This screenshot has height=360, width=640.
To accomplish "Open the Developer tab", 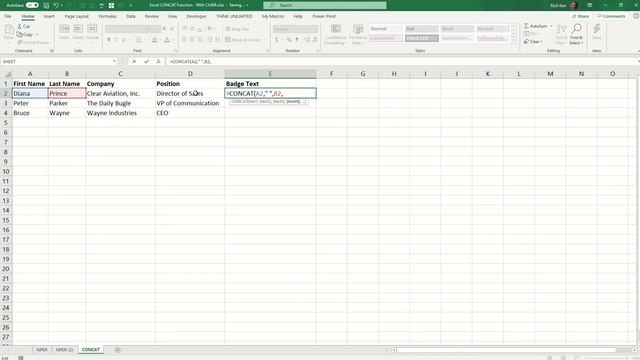I will tap(196, 16).
